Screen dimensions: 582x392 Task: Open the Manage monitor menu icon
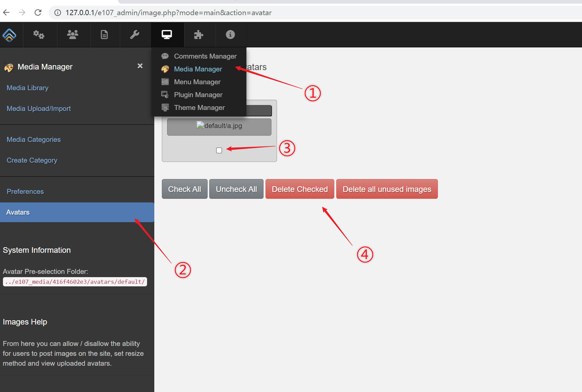[167, 35]
